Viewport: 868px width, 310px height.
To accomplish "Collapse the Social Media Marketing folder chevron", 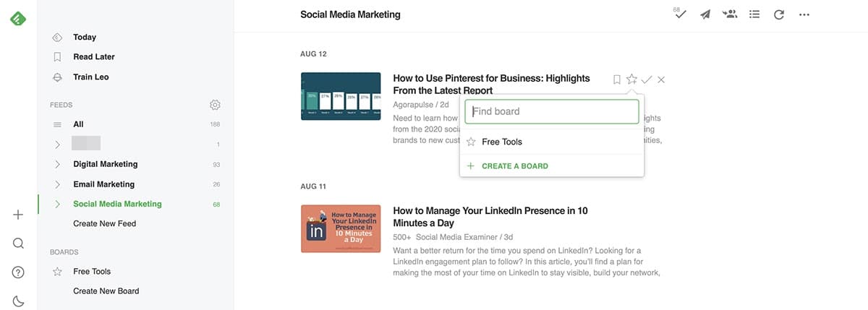I will (x=57, y=204).
